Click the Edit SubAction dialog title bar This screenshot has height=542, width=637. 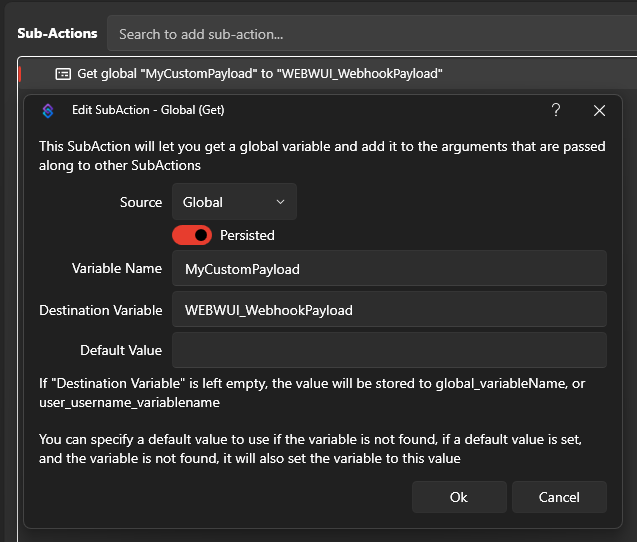(300, 110)
